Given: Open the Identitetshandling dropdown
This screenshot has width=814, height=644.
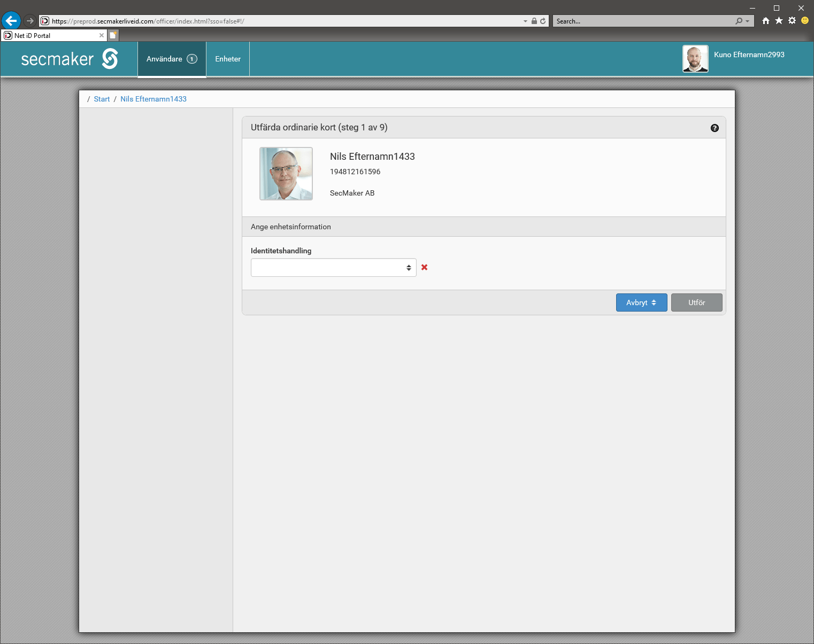Looking at the screenshot, I should [333, 268].
